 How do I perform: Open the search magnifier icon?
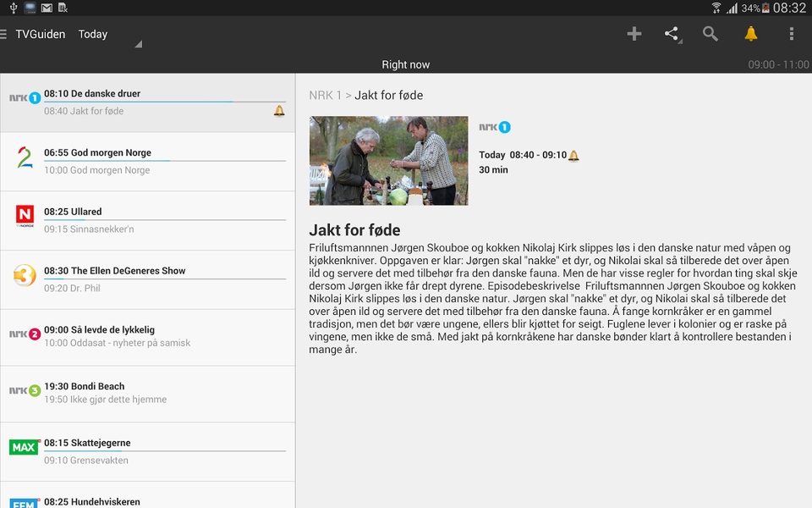[710, 34]
